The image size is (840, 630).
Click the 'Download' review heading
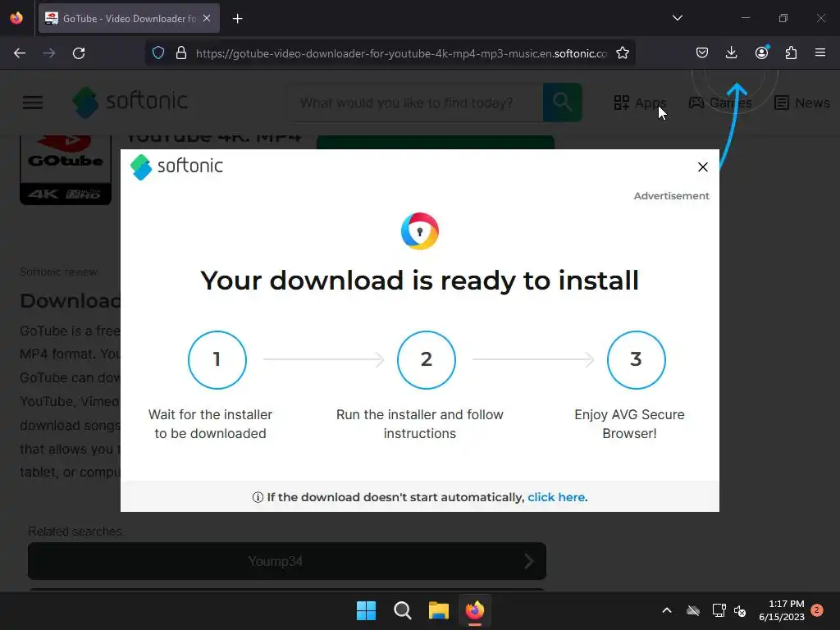(x=71, y=300)
